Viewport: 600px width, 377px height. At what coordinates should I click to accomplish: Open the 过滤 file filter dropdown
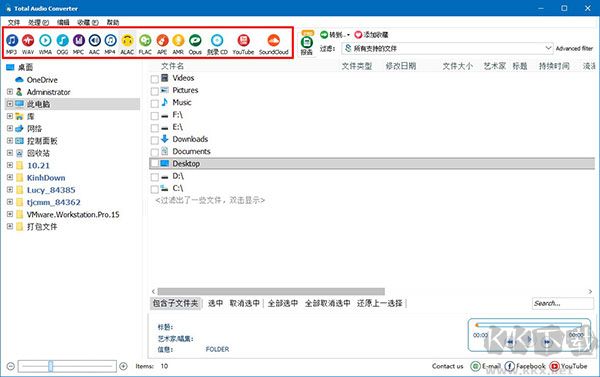coord(447,48)
